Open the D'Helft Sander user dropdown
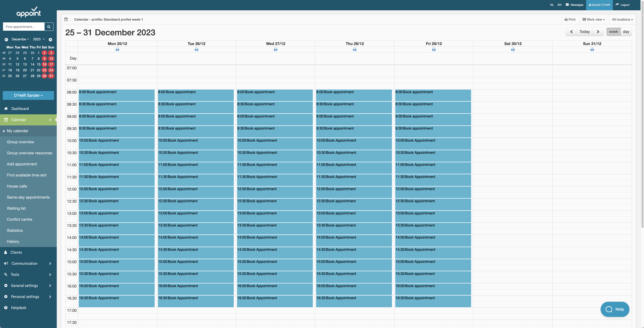Image resolution: width=644 pixels, height=328 pixels. tap(28, 95)
